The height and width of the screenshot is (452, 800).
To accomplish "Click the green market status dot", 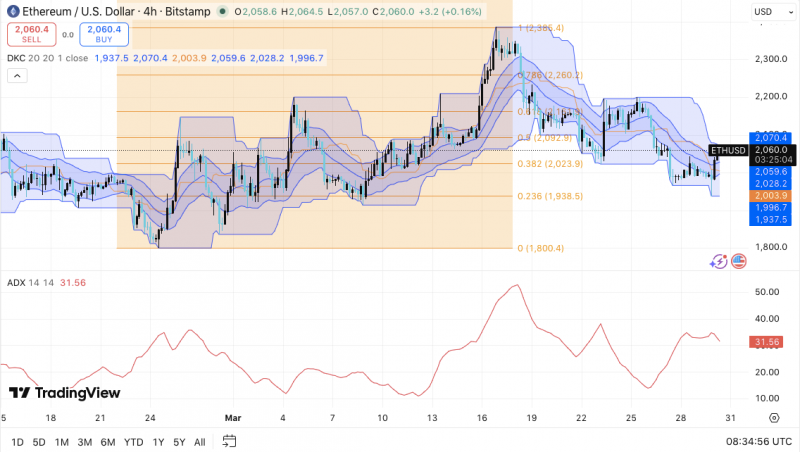I will [x=222, y=11].
